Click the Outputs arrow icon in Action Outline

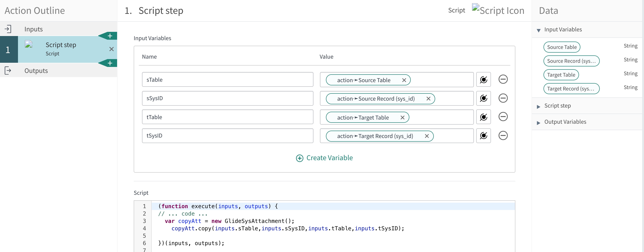click(x=8, y=71)
